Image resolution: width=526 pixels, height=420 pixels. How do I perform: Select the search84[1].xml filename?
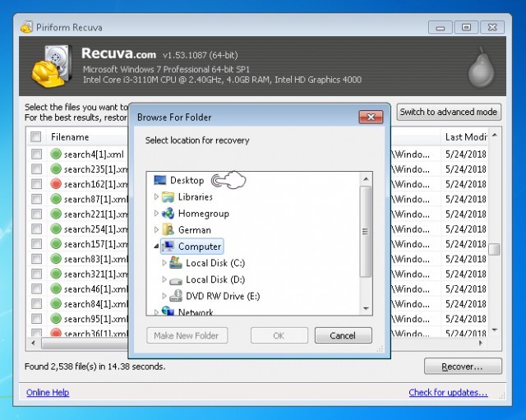[x=96, y=304]
